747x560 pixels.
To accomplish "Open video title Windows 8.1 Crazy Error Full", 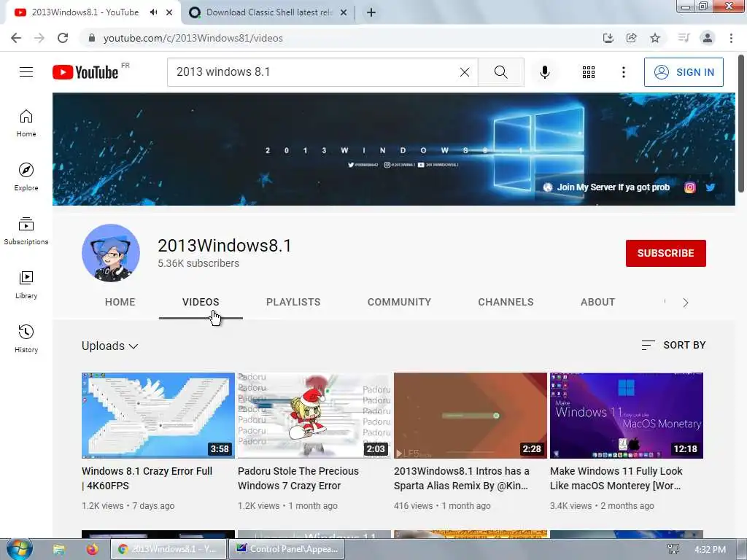I will [x=147, y=478].
